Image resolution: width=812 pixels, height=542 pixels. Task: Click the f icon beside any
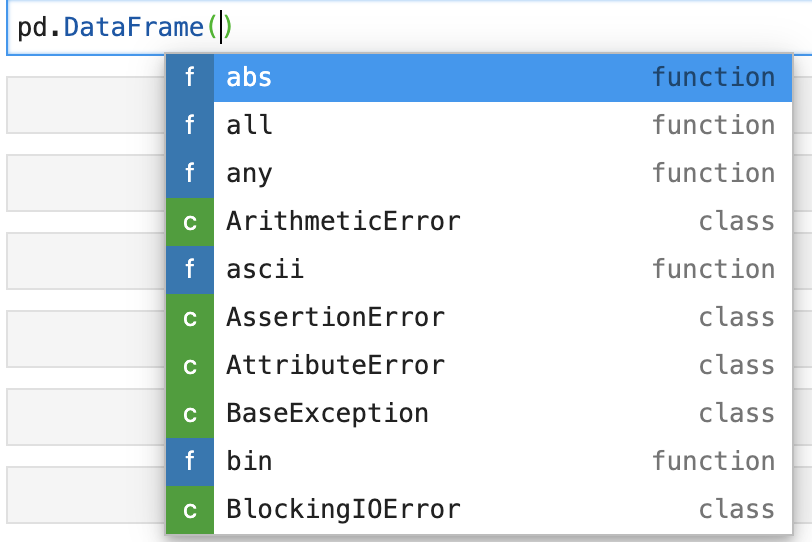[x=190, y=174]
